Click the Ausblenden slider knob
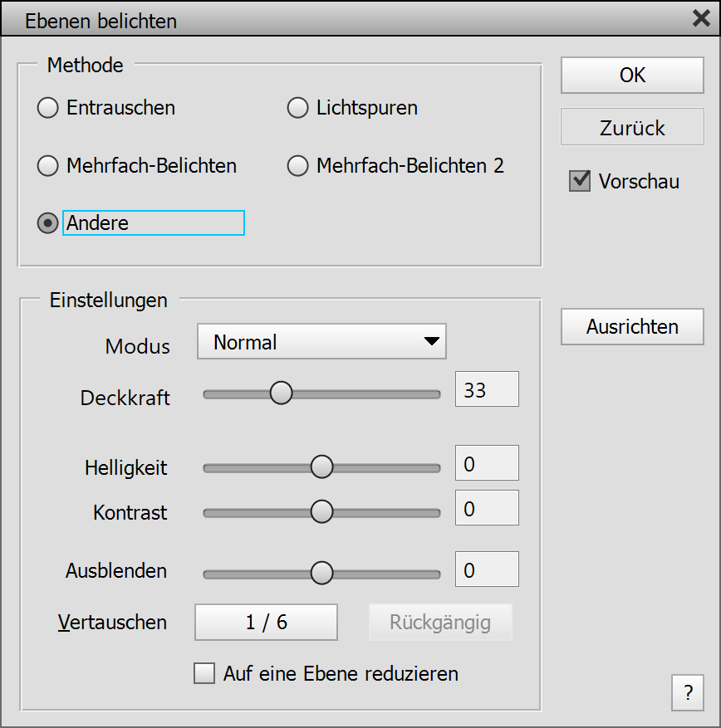Viewport: 721px width, 728px height. pyautogui.click(x=321, y=572)
